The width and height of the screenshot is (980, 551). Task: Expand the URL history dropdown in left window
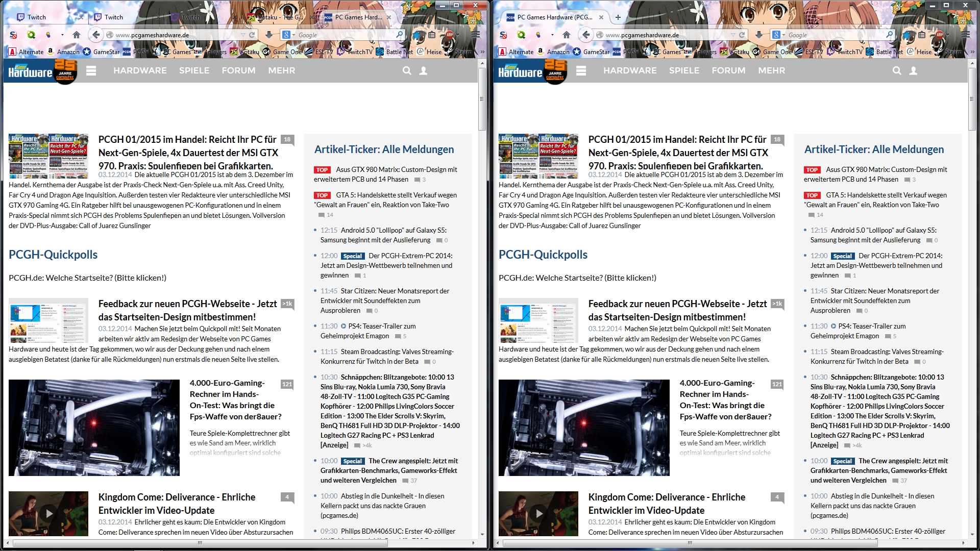[243, 35]
